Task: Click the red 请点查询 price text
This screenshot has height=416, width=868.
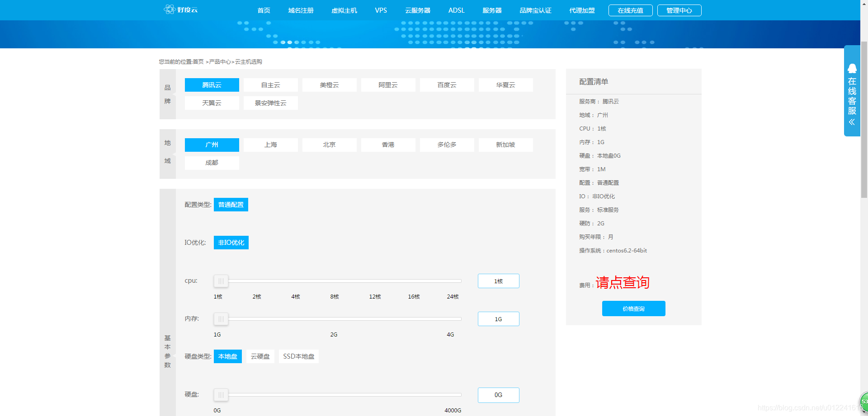Action: [623, 283]
